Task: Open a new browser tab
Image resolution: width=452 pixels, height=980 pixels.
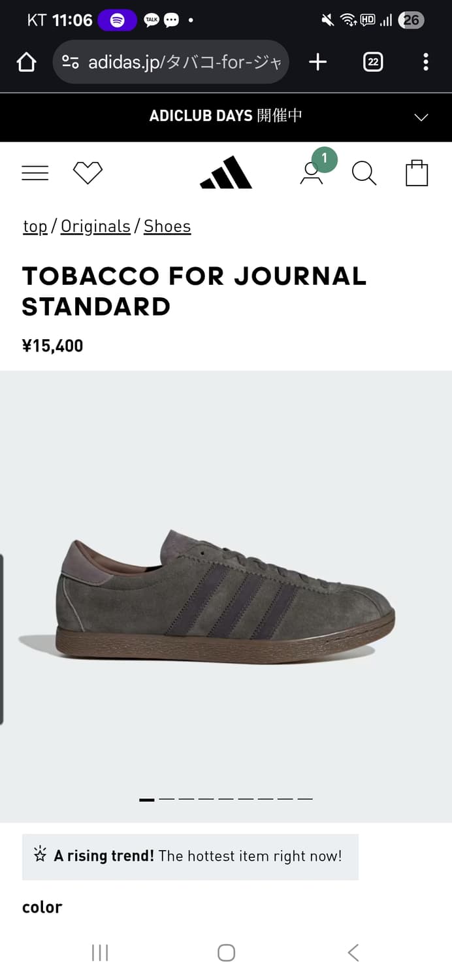Action: tap(317, 62)
